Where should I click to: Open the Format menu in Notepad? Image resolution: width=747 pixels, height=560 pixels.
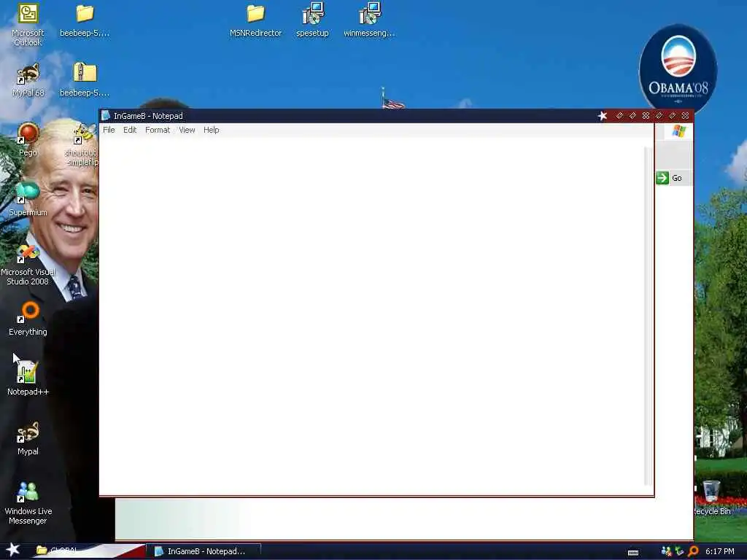(x=158, y=130)
